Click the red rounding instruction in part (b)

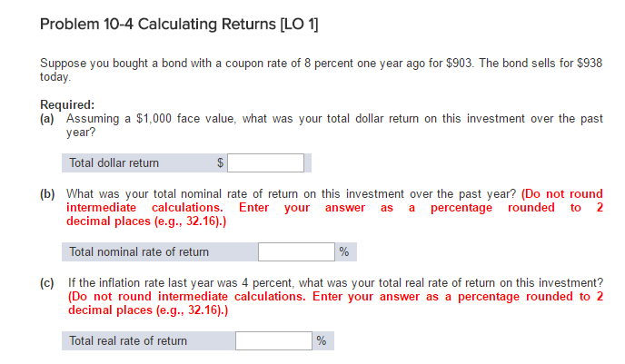click(334, 208)
